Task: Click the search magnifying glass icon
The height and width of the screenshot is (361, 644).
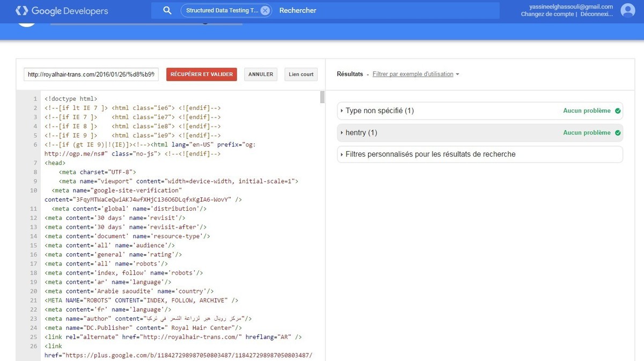Action: [167, 10]
